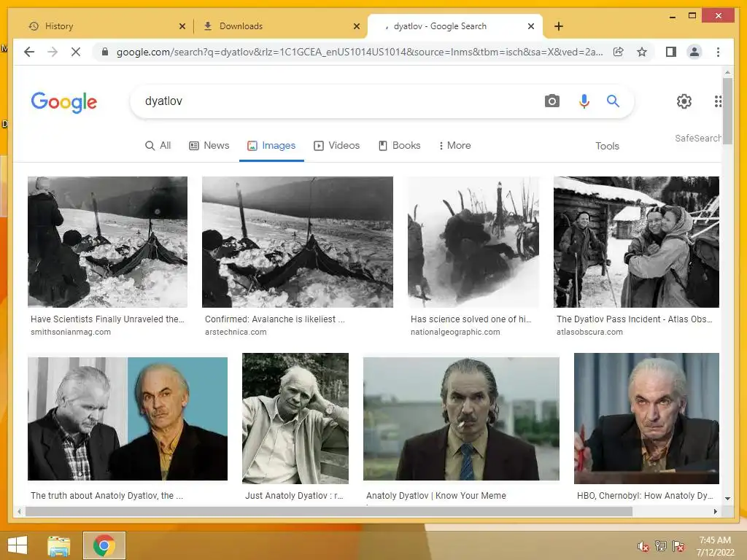Image resolution: width=747 pixels, height=560 pixels.
Task: Close the Downloads tab
Action: (x=356, y=26)
